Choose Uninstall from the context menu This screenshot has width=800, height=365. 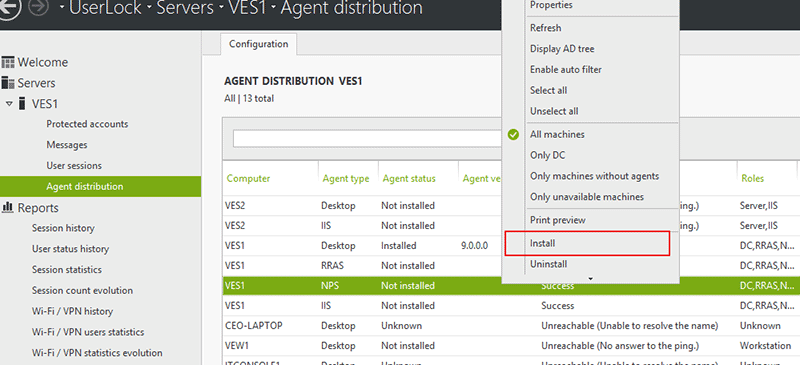coord(548,264)
